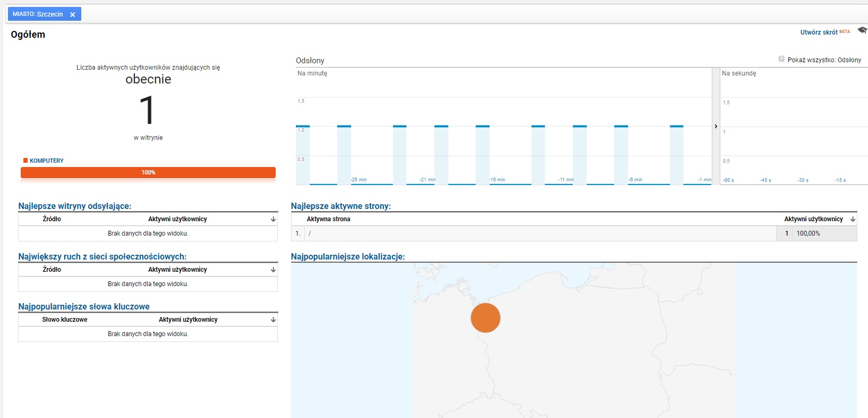Click the "-15 s" axis label
The height and width of the screenshot is (418, 868).
click(x=840, y=180)
